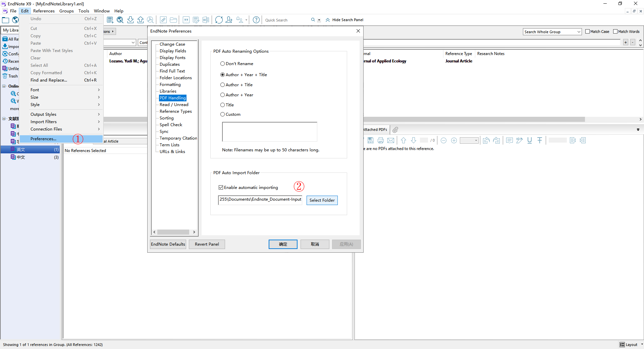Expand the Import Filters submenu
The width and height of the screenshot is (644, 349).
[61, 122]
